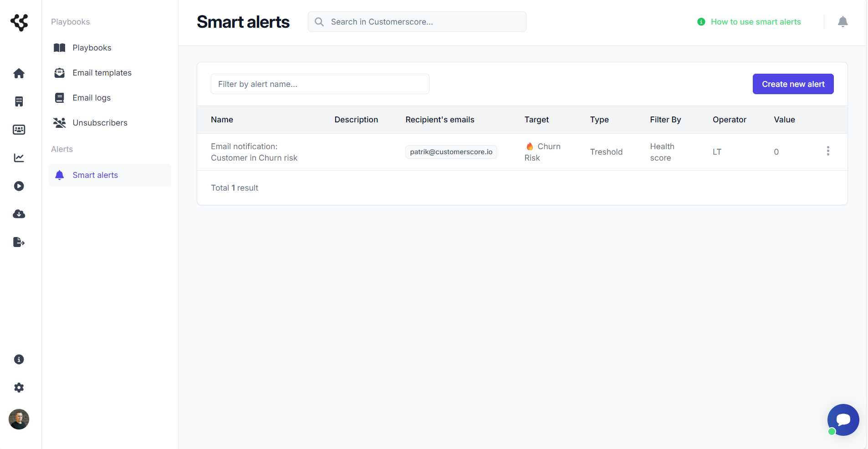Open the three-dot menu on the churn alert row
Screen dimensions: 868x449
828,151
